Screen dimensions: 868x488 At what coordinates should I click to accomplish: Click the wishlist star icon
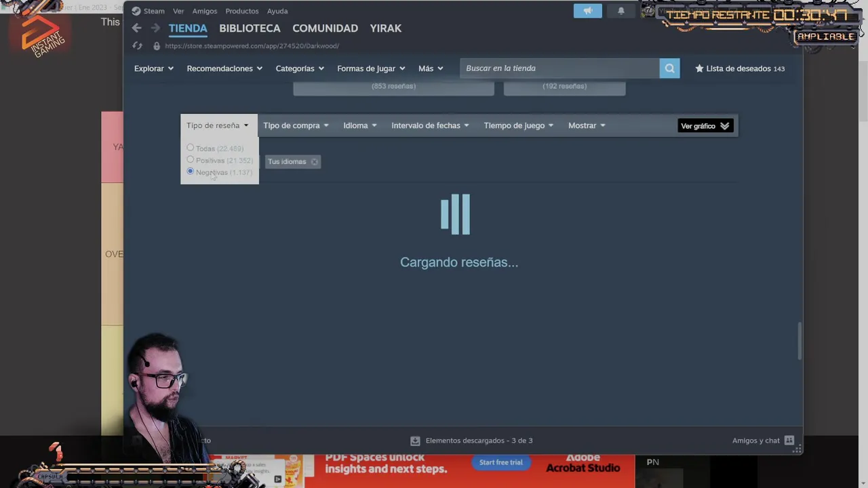click(x=699, y=68)
